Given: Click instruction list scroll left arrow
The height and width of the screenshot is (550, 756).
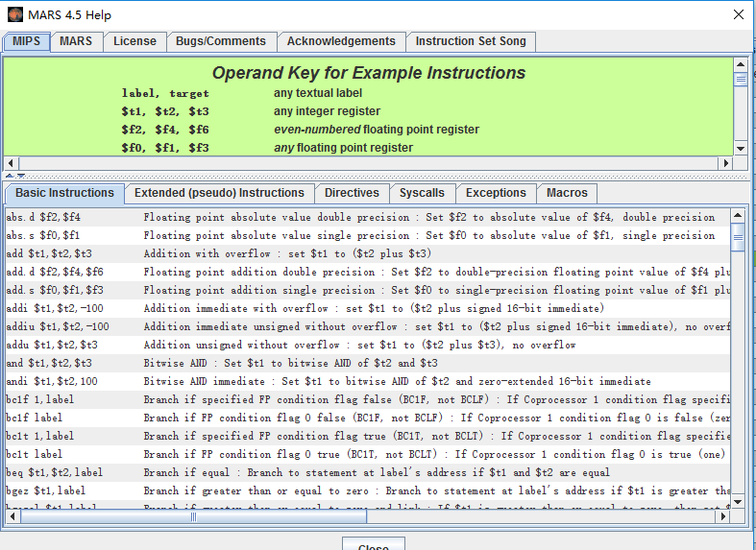Looking at the screenshot, I should coord(12,516).
